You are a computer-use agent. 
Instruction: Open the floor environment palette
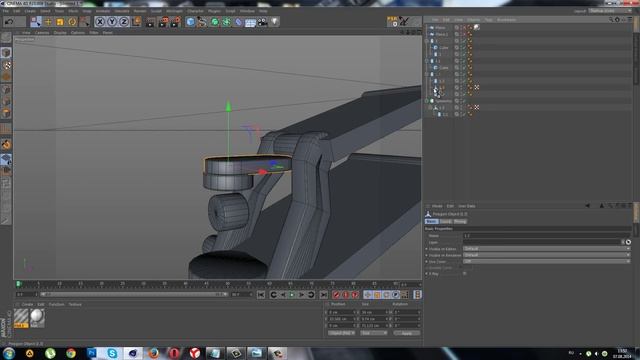point(250,22)
